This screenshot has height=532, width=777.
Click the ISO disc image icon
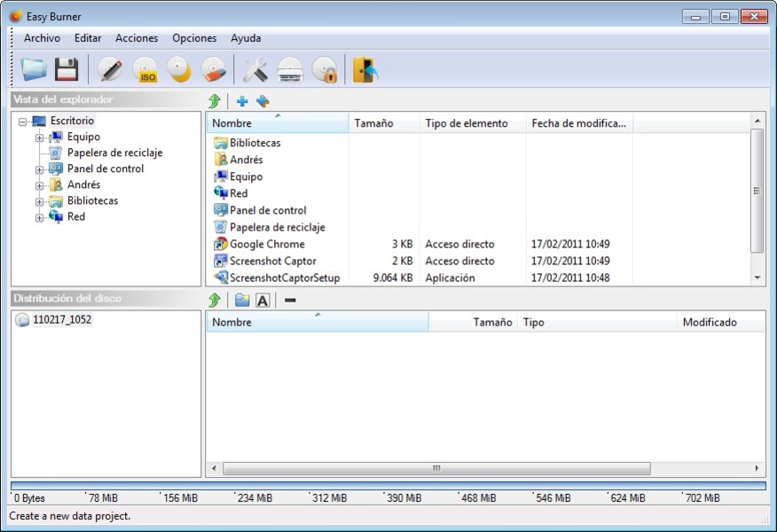[x=145, y=69]
